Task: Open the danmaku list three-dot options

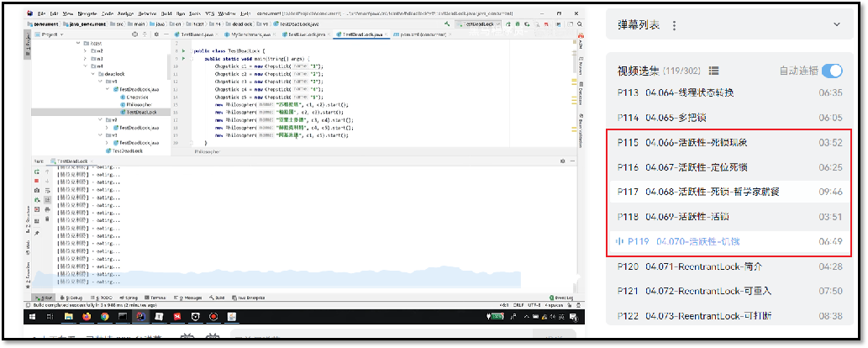Action: point(674,26)
